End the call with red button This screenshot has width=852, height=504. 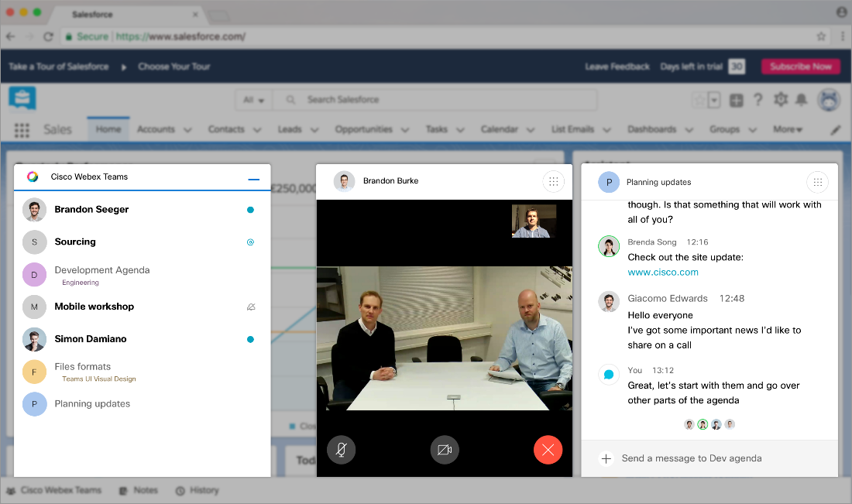pyautogui.click(x=548, y=450)
